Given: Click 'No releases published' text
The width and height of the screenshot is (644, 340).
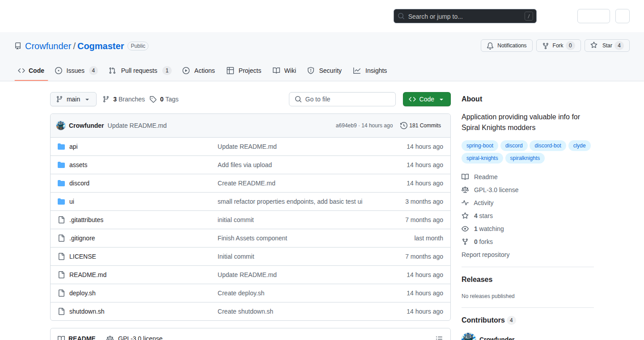Looking at the screenshot, I should pyautogui.click(x=488, y=296).
